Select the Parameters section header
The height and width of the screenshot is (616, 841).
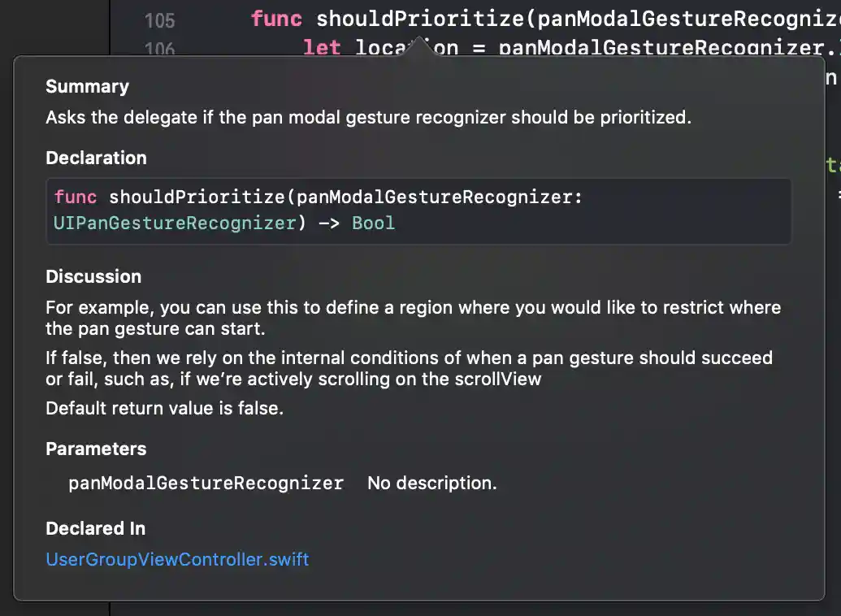96,449
